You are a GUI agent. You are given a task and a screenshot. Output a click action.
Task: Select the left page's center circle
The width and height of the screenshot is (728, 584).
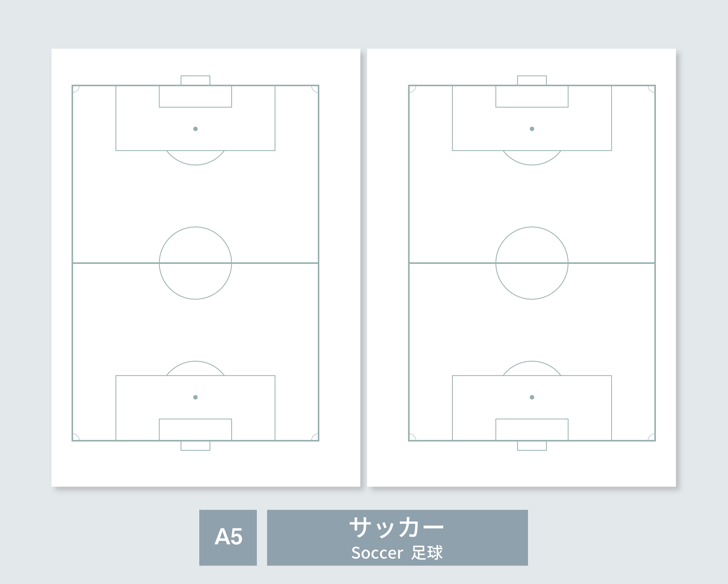coord(195,263)
